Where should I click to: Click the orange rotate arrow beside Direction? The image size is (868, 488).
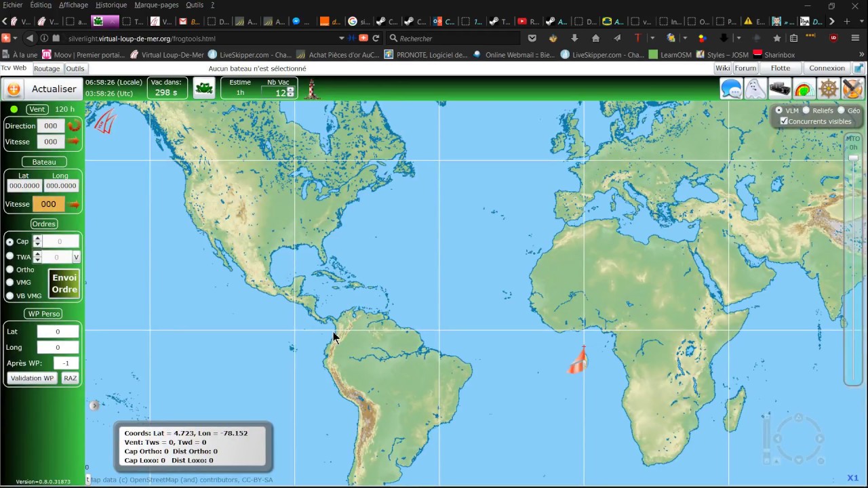74,125
